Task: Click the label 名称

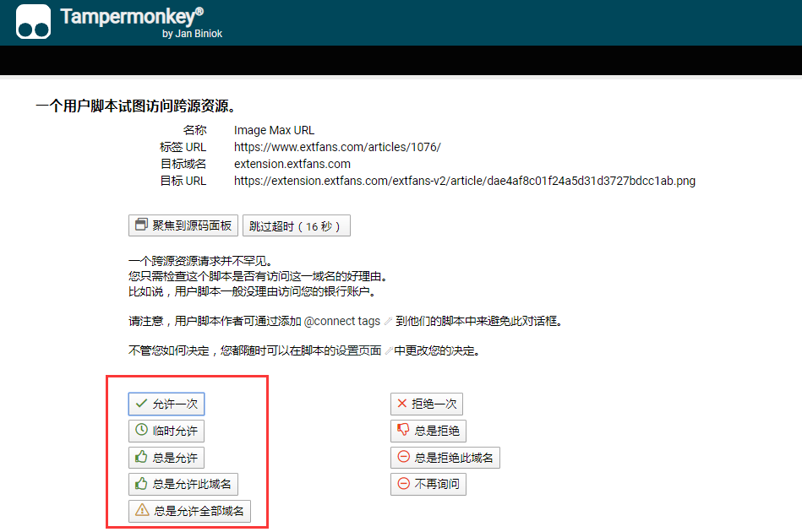Action: [x=194, y=130]
